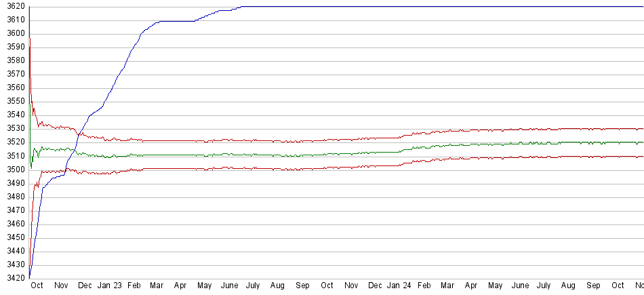Click the July label before Jan 24
This screenshot has width=644, height=295.
(x=254, y=286)
